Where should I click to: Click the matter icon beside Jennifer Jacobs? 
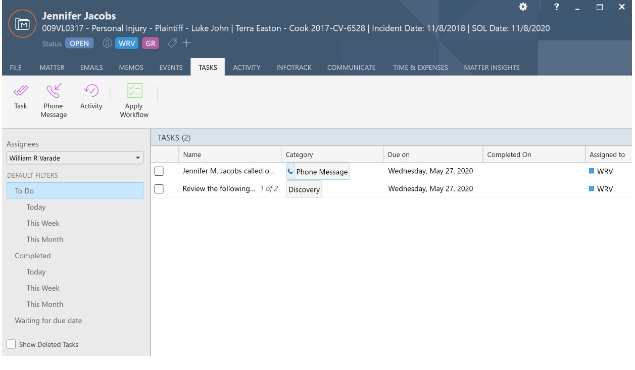coord(22,24)
